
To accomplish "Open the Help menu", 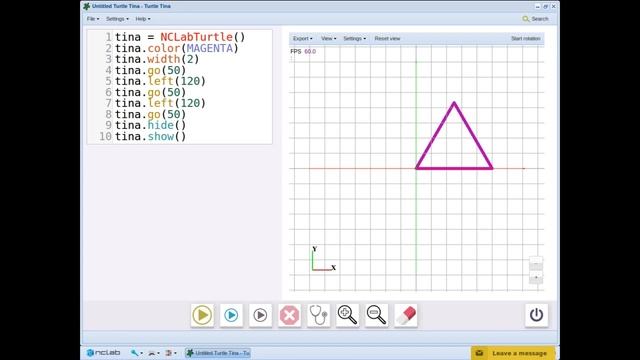I will pos(143,19).
